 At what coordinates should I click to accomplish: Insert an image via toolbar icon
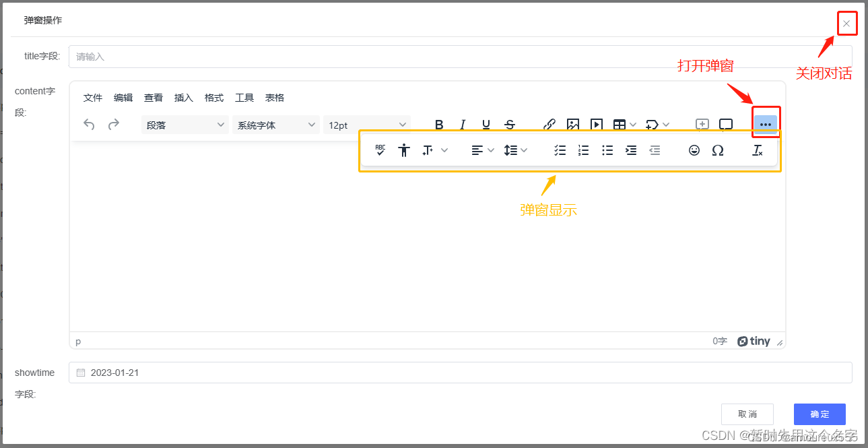coord(572,124)
